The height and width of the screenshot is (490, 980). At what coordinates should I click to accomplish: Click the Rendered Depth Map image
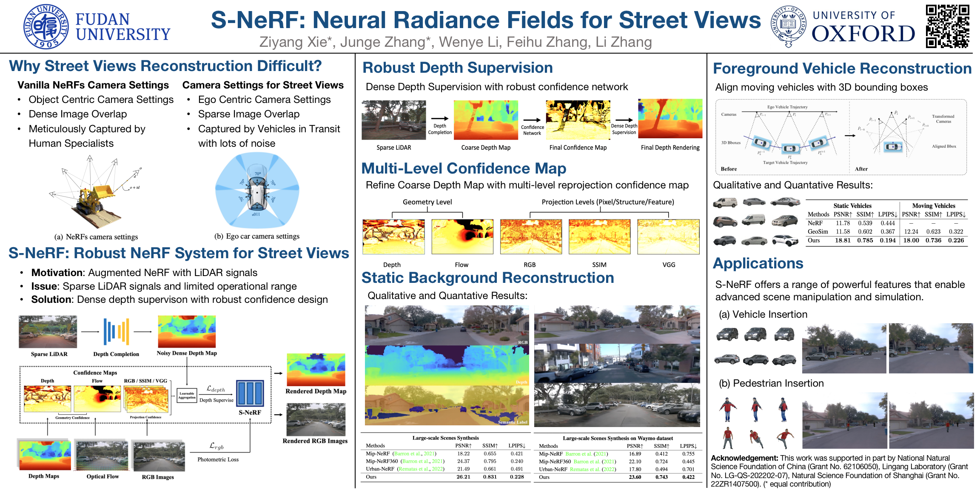coord(316,370)
